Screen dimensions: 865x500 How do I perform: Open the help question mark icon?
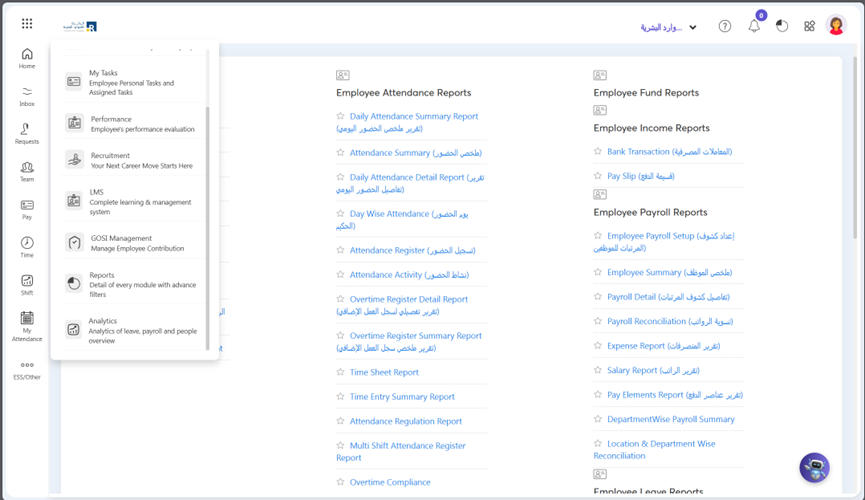[725, 27]
